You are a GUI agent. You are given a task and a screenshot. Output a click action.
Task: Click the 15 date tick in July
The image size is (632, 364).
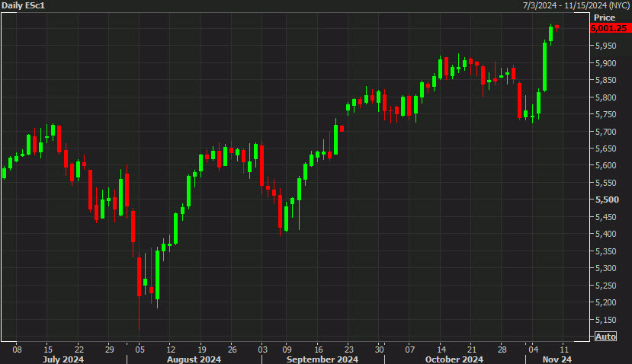(x=47, y=348)
